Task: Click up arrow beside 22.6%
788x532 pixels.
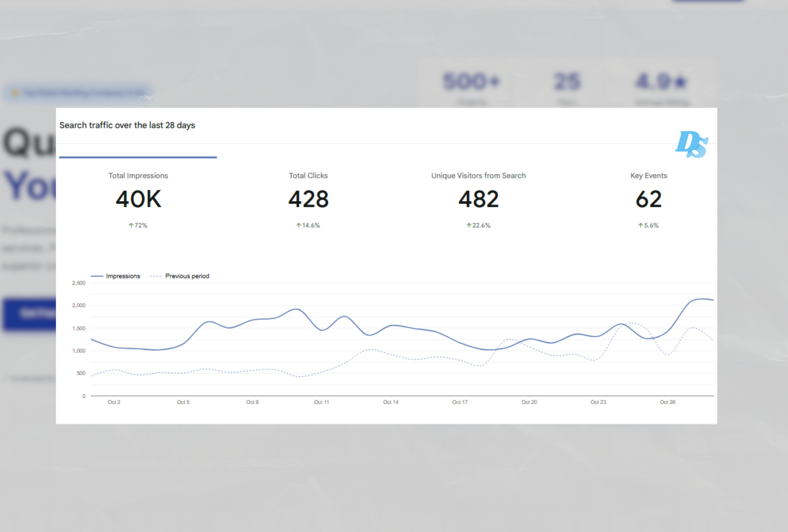Action: tap(468, 225)
